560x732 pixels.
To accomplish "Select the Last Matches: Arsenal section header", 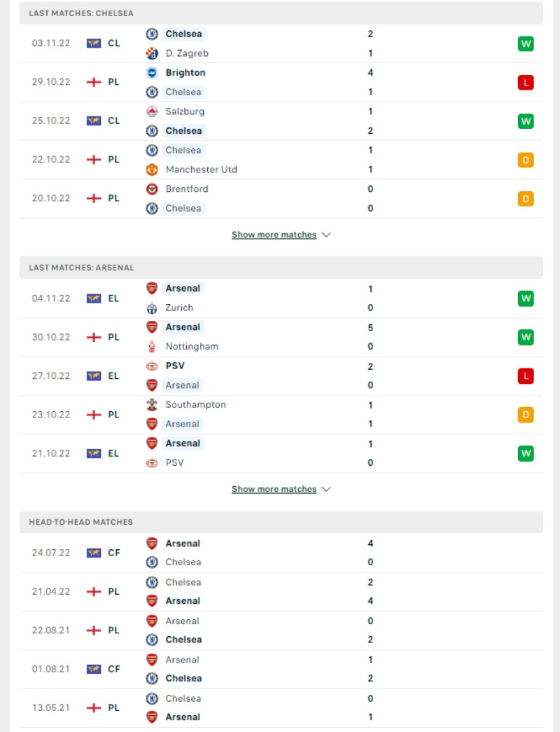I will click(281, 268).
